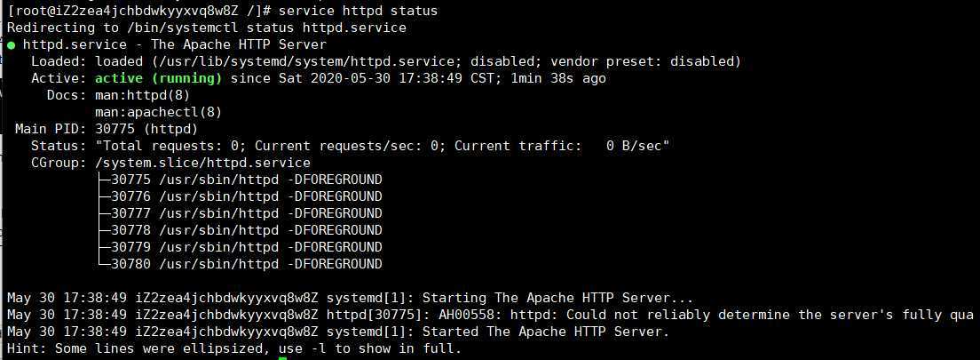The height and width of the screenshot is (360, 980).
Task: Click the green status dot beside httpd.service
Action: 11,45
